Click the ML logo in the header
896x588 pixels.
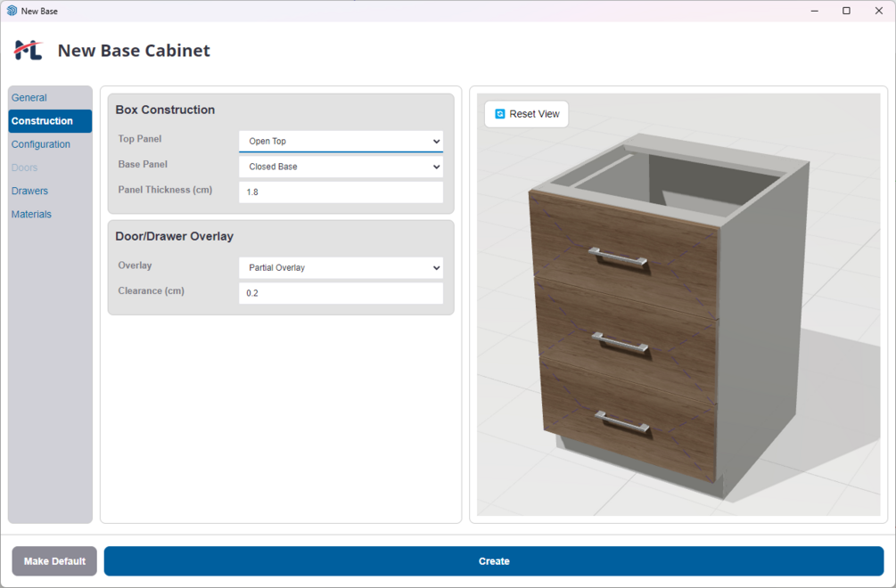pos(29,50)
